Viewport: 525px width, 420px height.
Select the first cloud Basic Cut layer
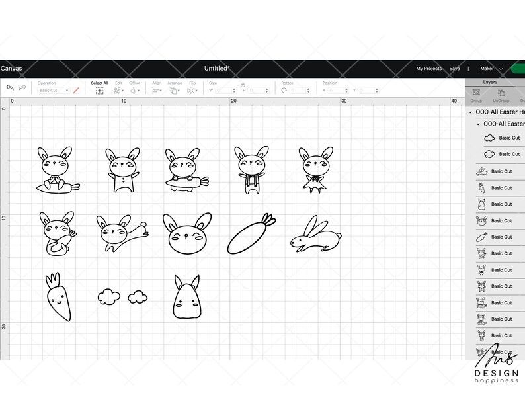click(504, 138)
